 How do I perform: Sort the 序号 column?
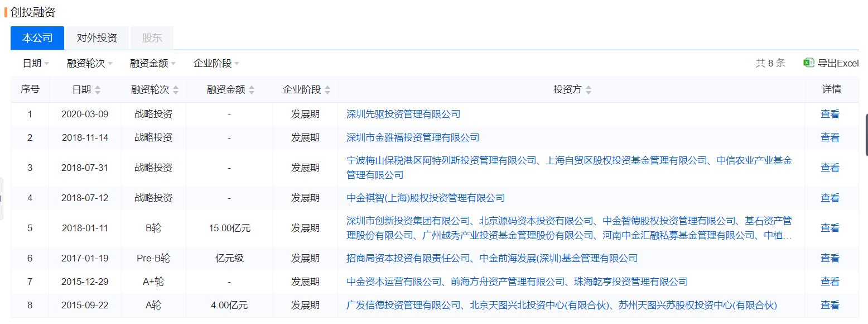(x=30, y=89)
